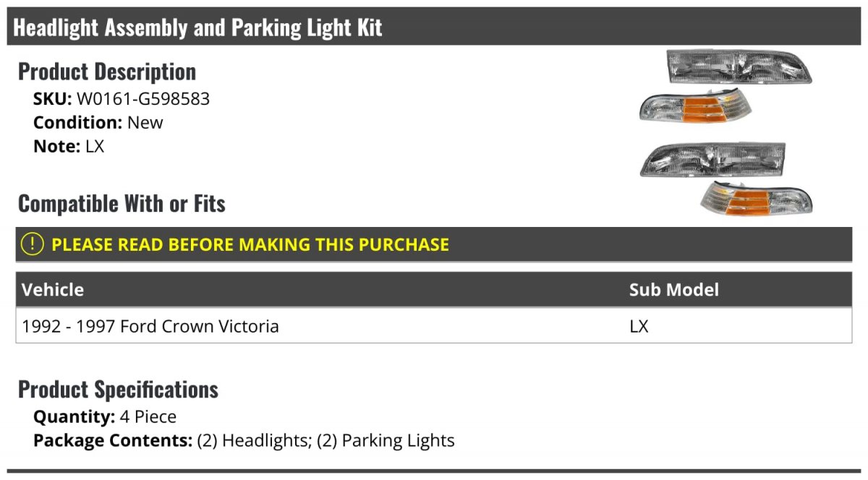Image resolution: width=868 pixels, height=480 pixels.
Task: Click the bottom amber parking light image
Action: pyautogui.click(x=757, y=199)
